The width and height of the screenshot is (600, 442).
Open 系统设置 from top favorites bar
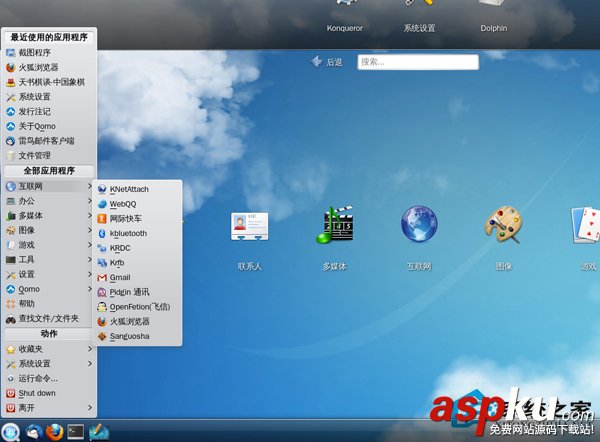[x=419, y=17]
